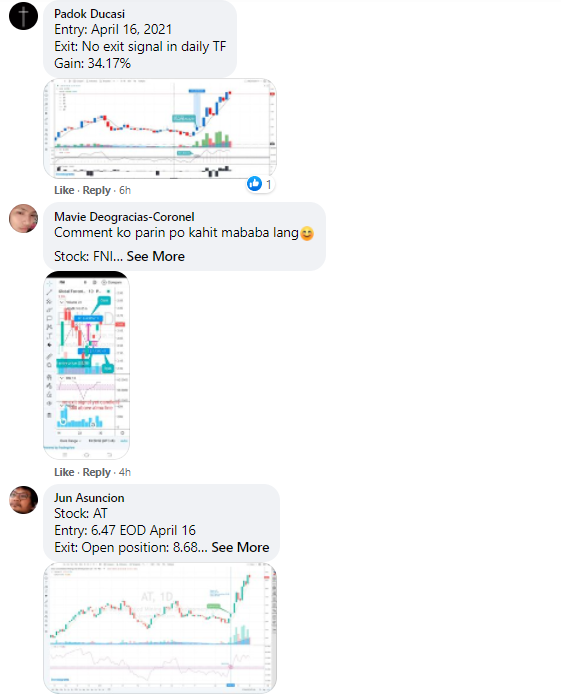Click the thumbs-up reaction count icon
561x698 pixels.
tap(255, 183)
